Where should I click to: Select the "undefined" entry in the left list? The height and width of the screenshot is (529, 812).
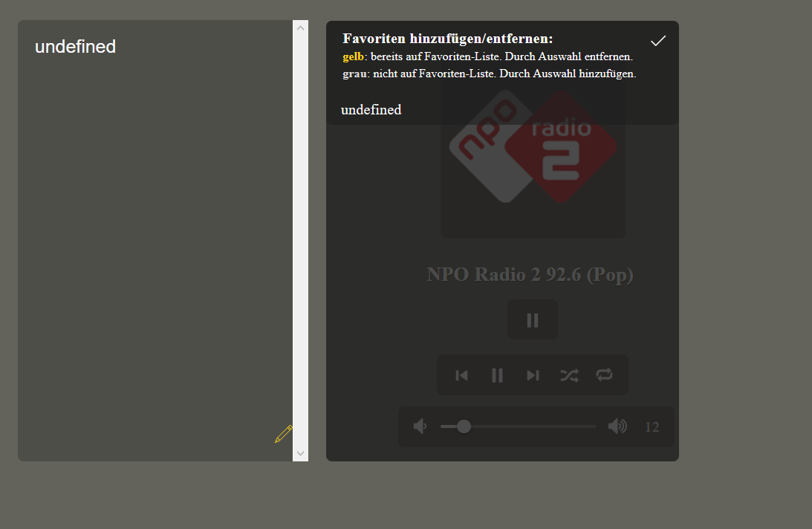pos(76,47)
